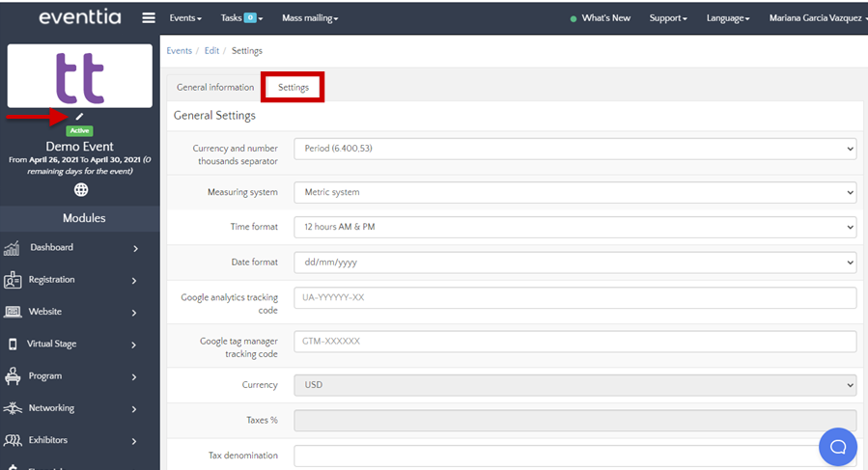Click the globe icon below event dates
The image size is (868, 470).
80,190
